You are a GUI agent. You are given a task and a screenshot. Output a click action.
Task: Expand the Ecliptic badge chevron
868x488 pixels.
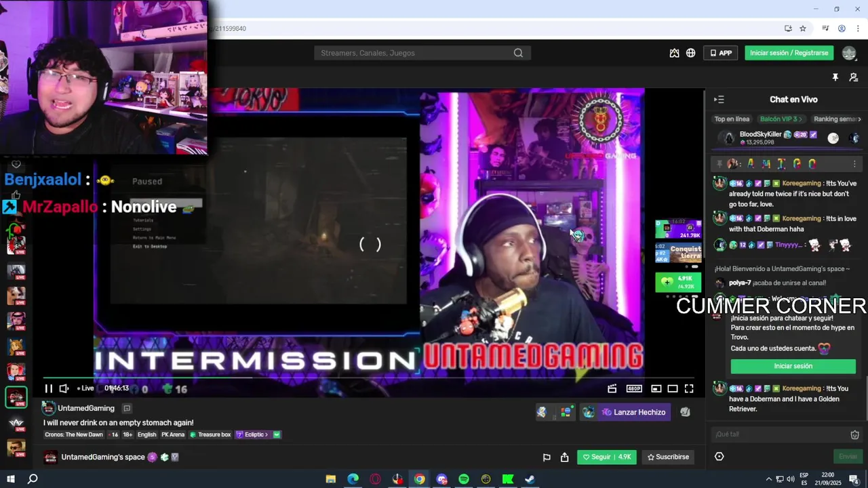tap(267, 434)
